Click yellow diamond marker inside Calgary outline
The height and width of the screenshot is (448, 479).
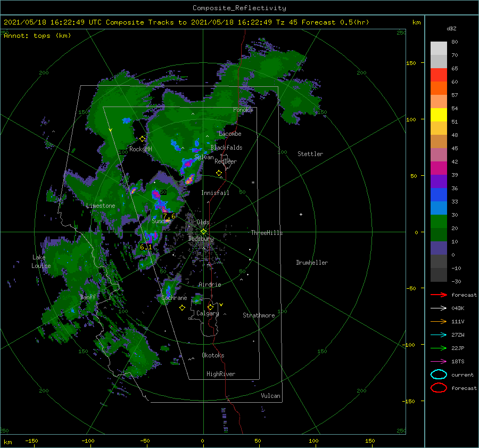tap(210, 307)
